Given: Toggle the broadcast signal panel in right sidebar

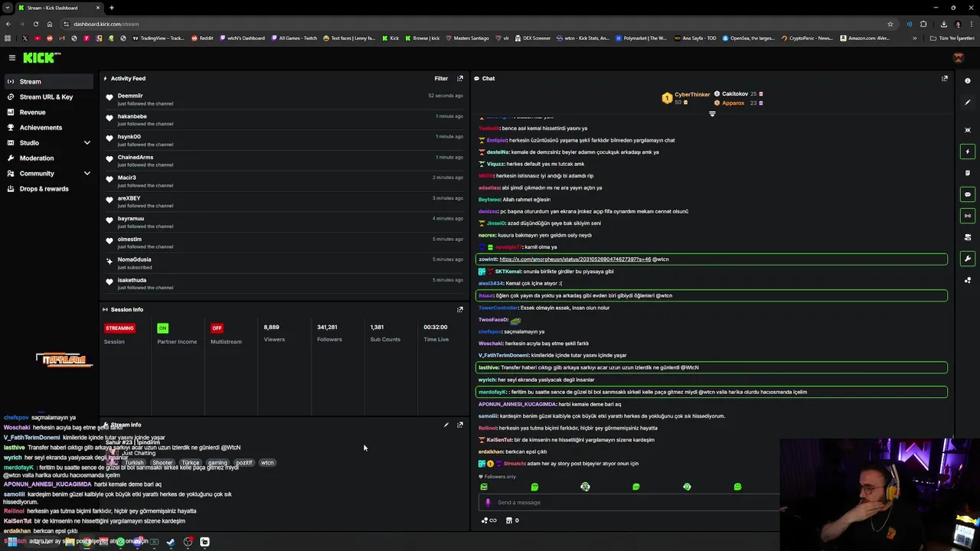Looking at the screenshot, I should point(968,216).
